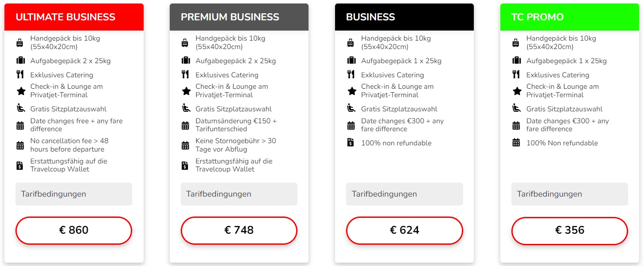Screen dimensions: 644x266
Task: Click the red ULTIMATE BUSINESS header
Action: pos(74,17)
